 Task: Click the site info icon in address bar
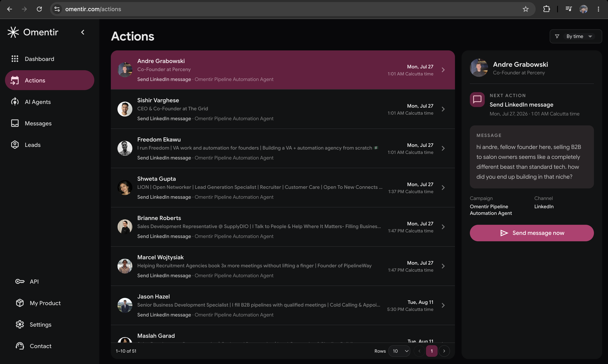click(x=57, y=9)
